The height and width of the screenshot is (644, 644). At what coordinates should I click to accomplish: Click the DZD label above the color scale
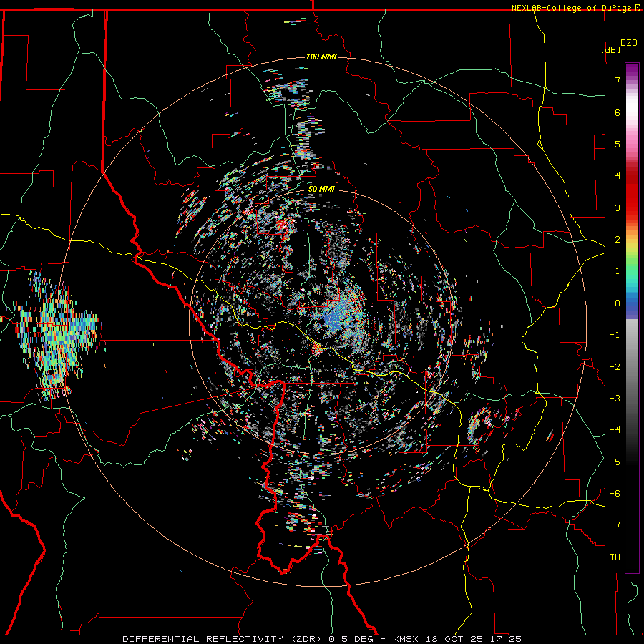click(x=629, y=43)
